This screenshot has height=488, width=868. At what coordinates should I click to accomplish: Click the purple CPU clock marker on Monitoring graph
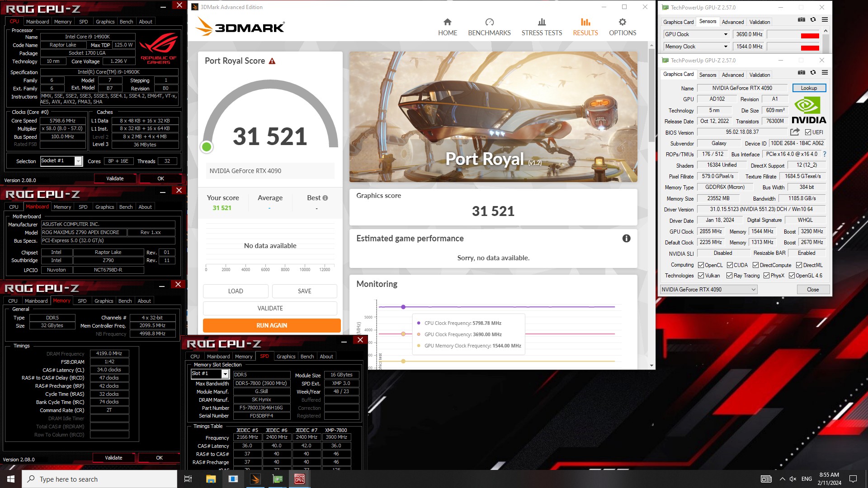[403, 307]
